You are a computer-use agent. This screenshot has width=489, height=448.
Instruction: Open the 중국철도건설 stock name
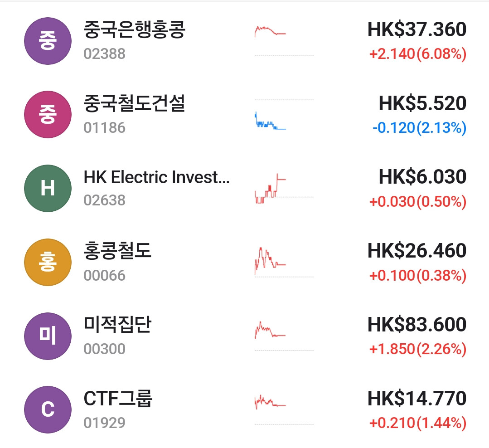[135, 104]
